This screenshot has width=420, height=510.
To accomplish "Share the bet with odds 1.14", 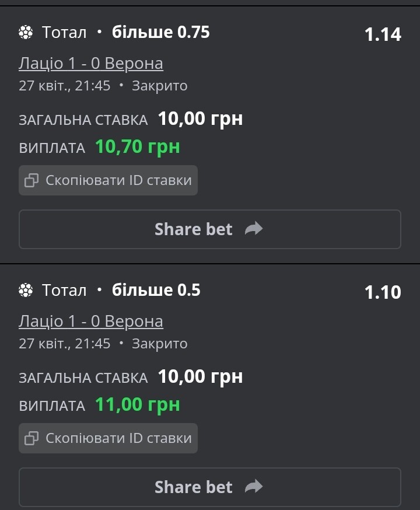I will pos(210,229).
